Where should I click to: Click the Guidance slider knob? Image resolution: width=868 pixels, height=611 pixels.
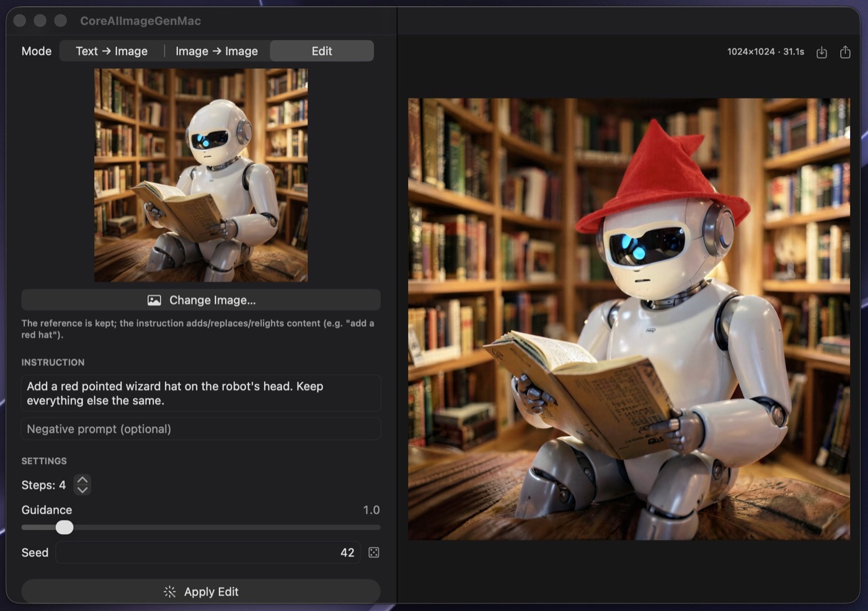(64, 527)
